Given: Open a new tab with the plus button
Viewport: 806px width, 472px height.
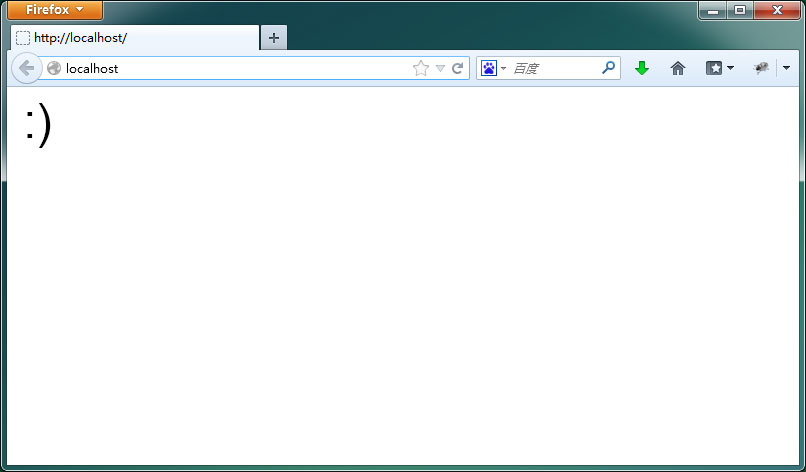Looking at the screenshot, I should [274, 38].
